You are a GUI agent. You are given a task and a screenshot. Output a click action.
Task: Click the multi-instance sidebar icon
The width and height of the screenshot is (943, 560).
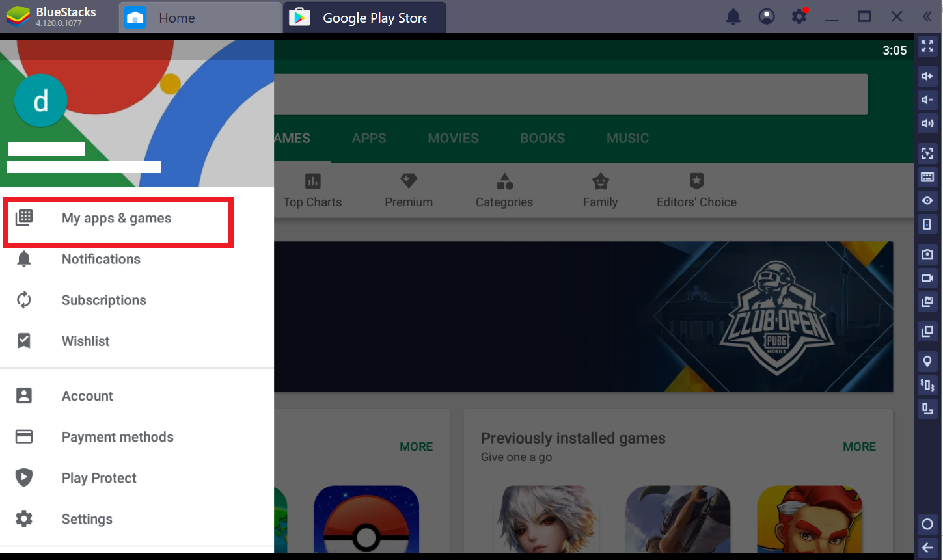pos(927,332)
